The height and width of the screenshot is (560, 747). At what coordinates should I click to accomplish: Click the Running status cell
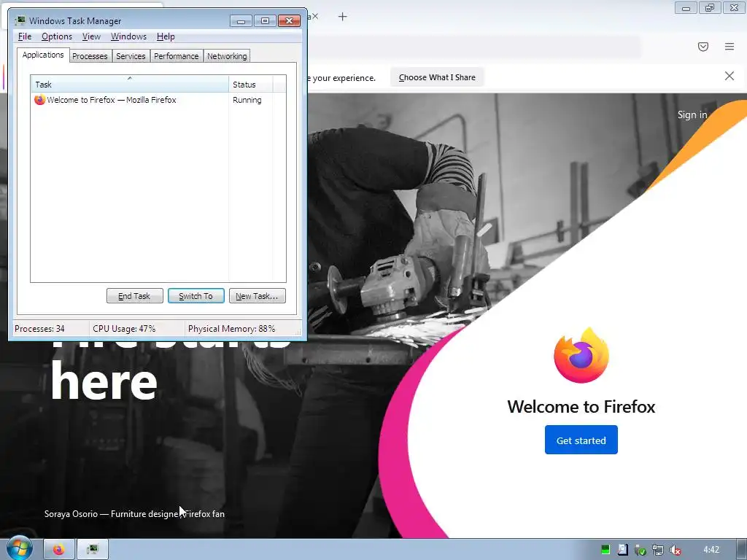tap(247, 100)
